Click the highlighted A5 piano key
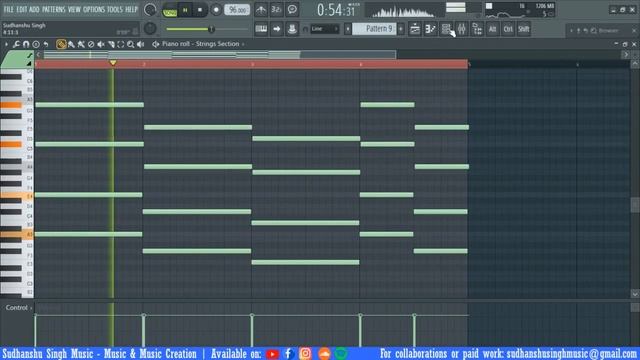 (11, 105)
